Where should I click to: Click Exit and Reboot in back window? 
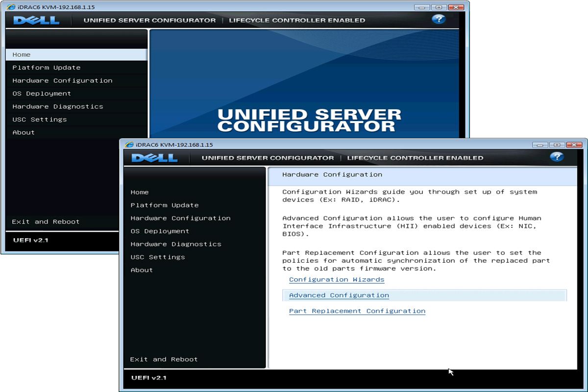coord(46,221)
